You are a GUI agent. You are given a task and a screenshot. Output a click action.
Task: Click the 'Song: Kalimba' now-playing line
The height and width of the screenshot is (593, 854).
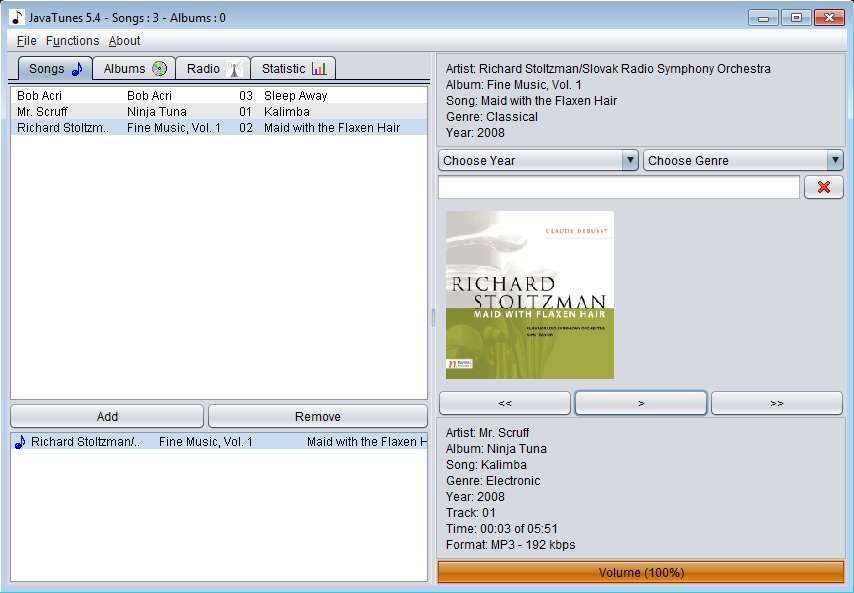coord(486,464)
